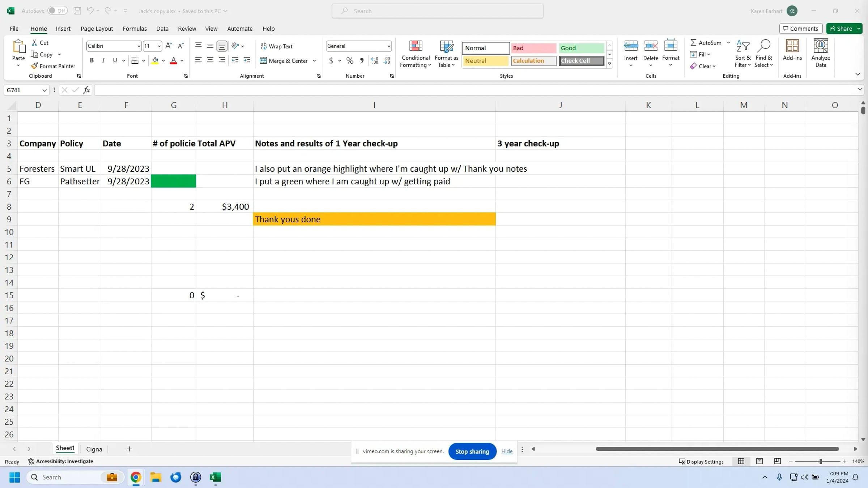Viewport: 868px width, 488px height.
Task: Switch to the Data tab
Action: (x=162, y=29)
